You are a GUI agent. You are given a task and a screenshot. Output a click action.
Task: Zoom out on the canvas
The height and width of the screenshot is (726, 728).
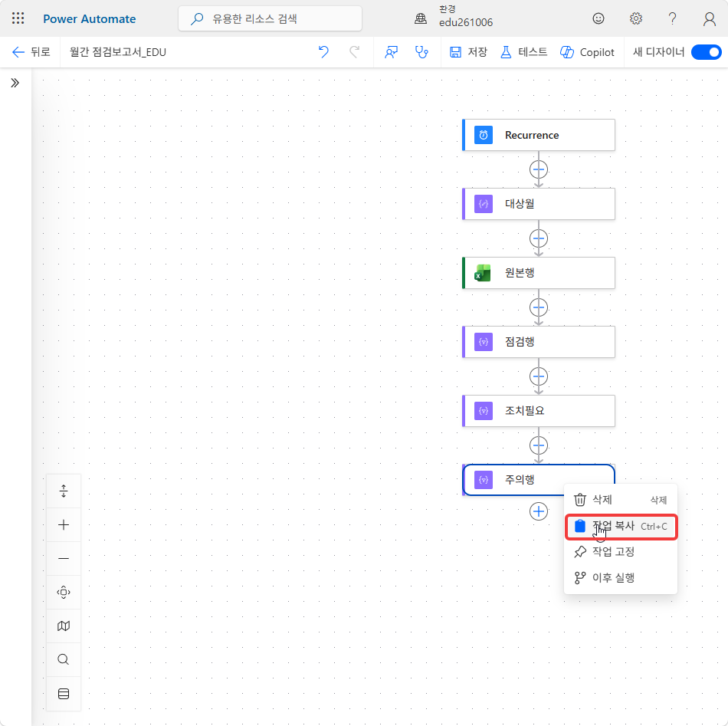pos(64,558)
